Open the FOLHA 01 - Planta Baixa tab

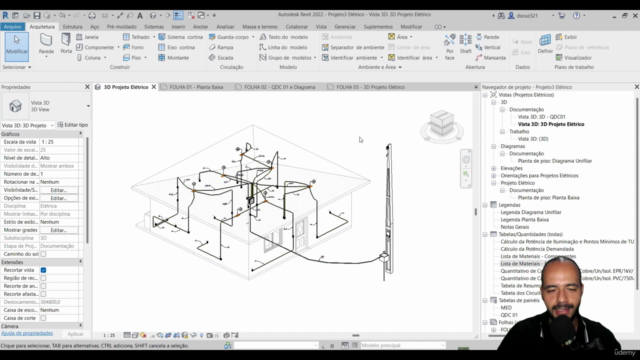[x=196, y=87]
